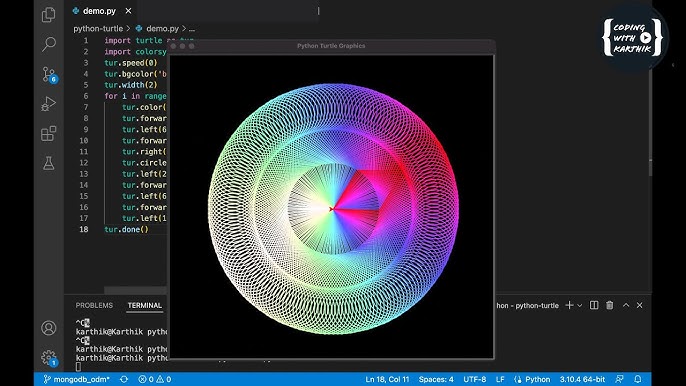
Task: Select Python language mode in status bar
Action: tap(532, 379)
